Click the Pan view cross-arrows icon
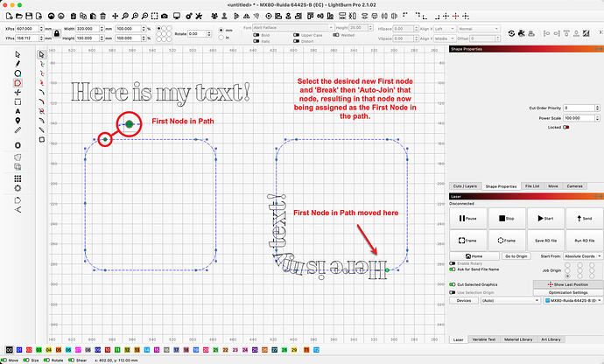 coord(115,16)
